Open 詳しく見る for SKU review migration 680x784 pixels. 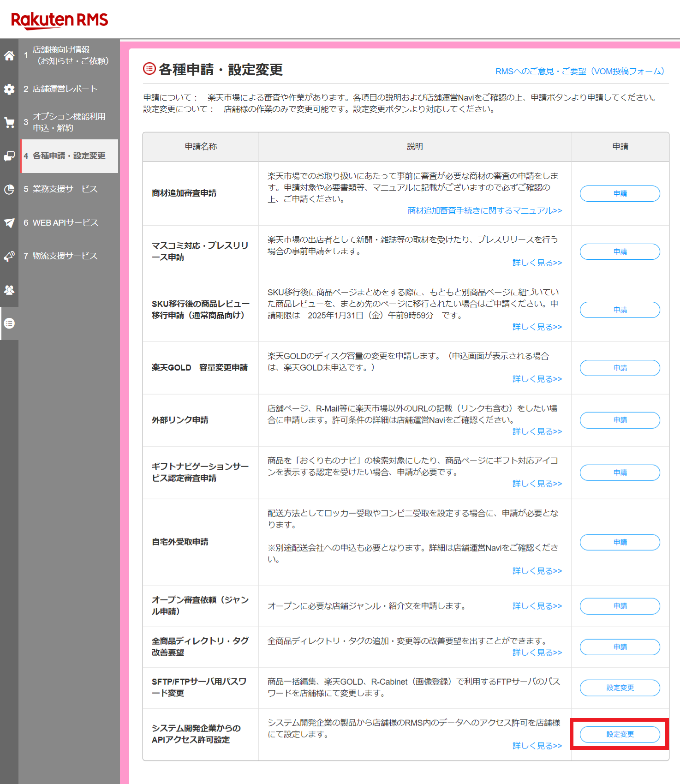pos(537,327)
